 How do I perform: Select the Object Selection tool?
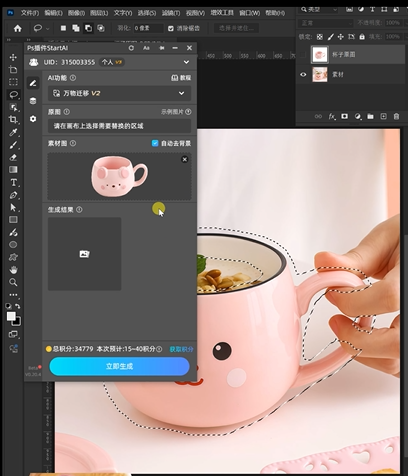coord(13,107)
